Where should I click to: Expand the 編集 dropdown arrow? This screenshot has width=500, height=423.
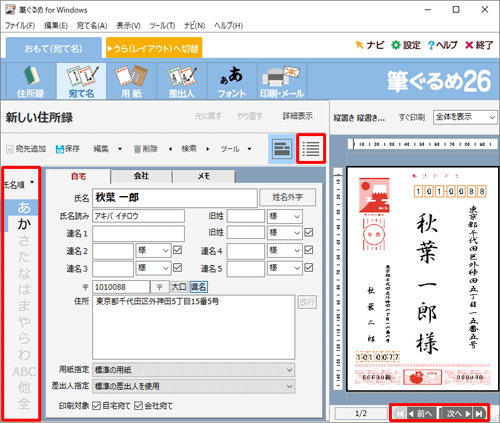click(120, 149)
